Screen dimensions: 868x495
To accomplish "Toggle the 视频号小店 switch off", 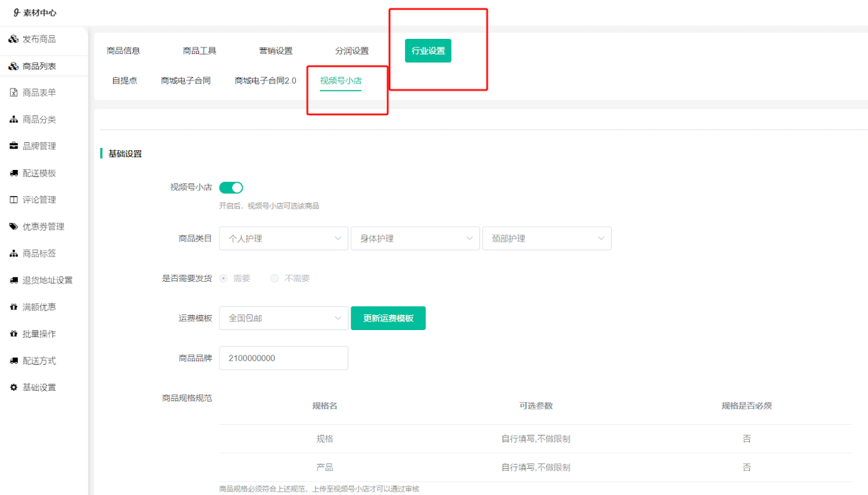I will (x=231, y=188).
